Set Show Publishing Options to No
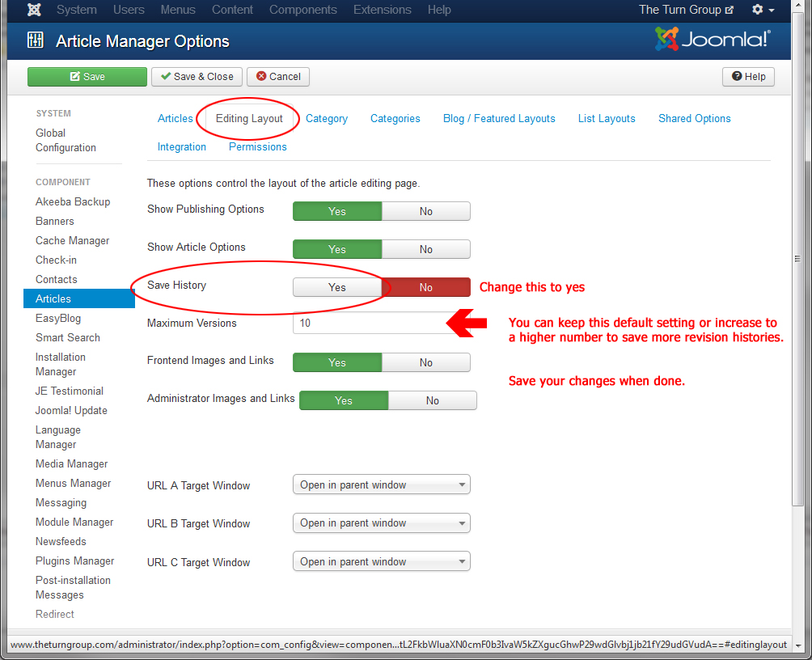The image size is (812, 660). 425,211
